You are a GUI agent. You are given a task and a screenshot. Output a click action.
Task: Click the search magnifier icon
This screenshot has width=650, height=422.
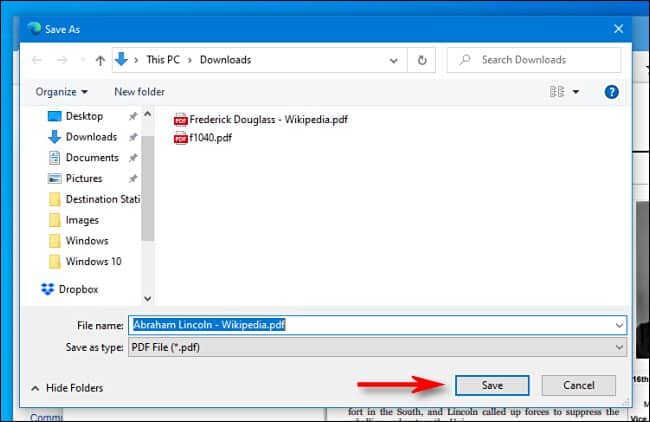[465, 60]
